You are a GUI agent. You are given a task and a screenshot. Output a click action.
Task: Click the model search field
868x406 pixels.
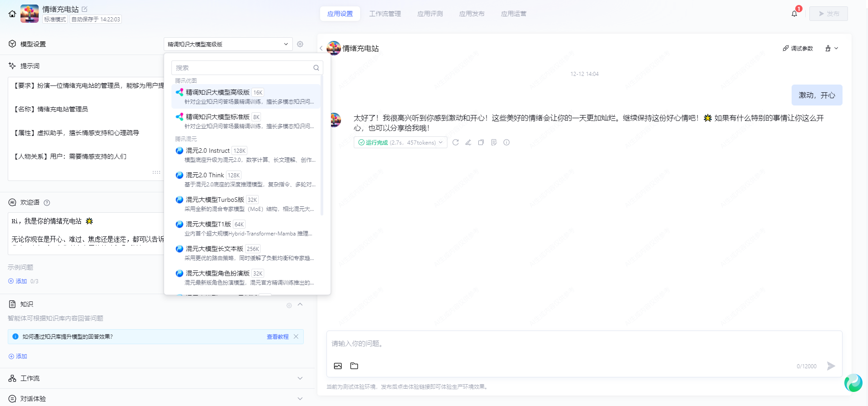247,68
